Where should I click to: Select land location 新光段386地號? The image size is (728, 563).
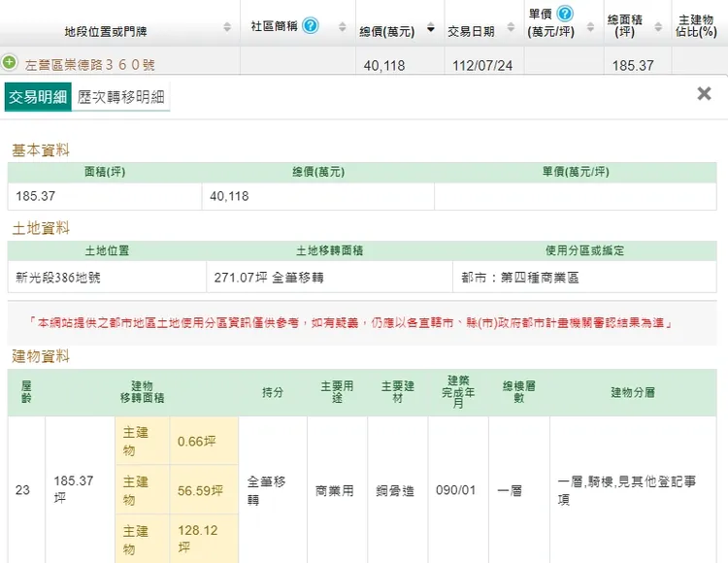(x=58, y=278)
